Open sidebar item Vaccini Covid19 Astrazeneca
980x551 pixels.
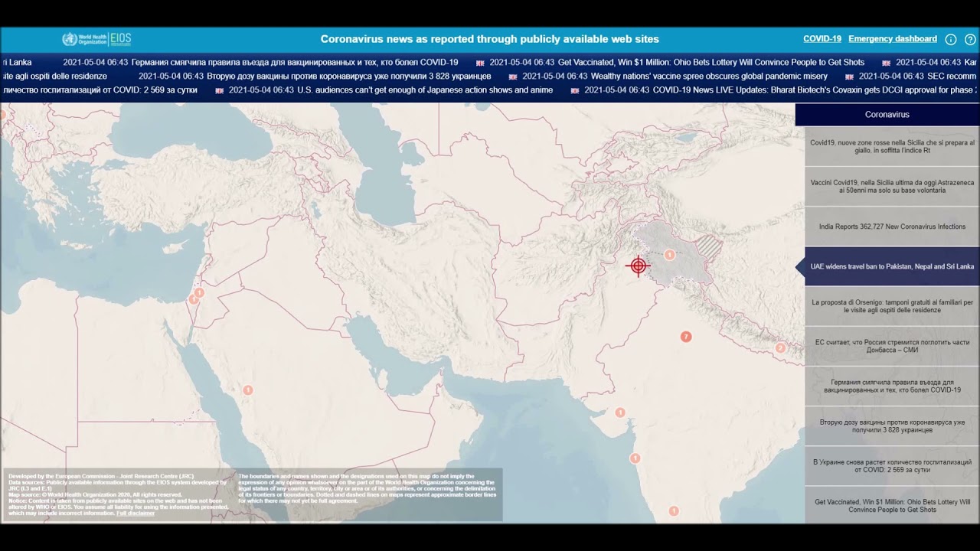892,187
